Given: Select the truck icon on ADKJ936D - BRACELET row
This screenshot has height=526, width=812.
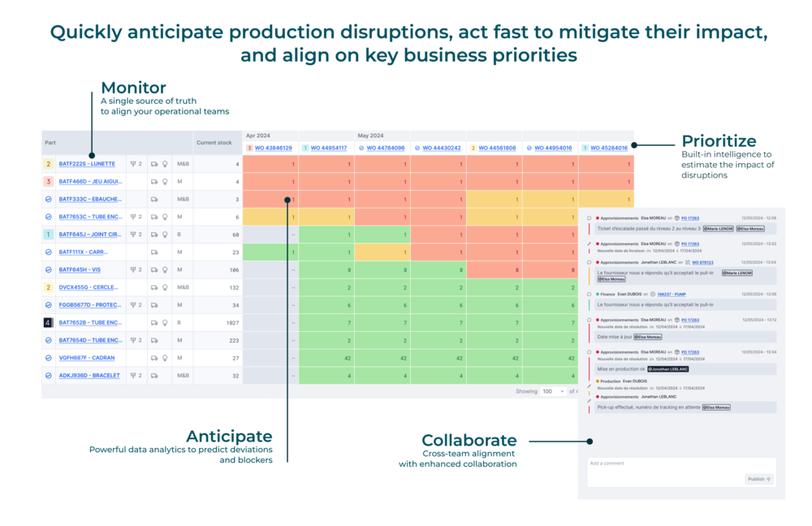Looking at the screenshot, I should [x=153, y=376].
